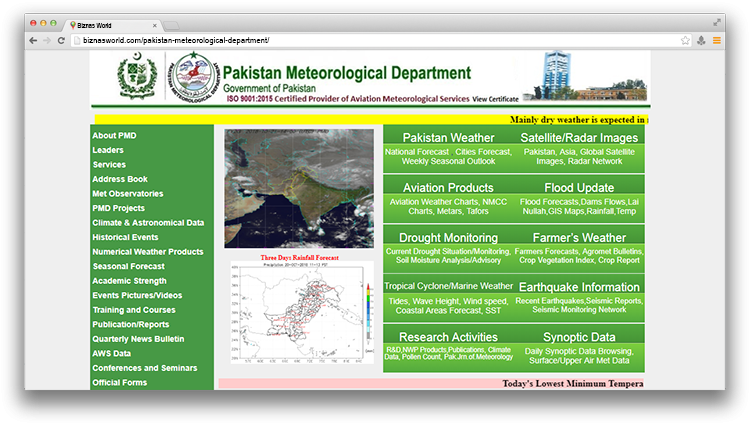Reload the page with refresh icon
The image size is (750, 425).
62,40
